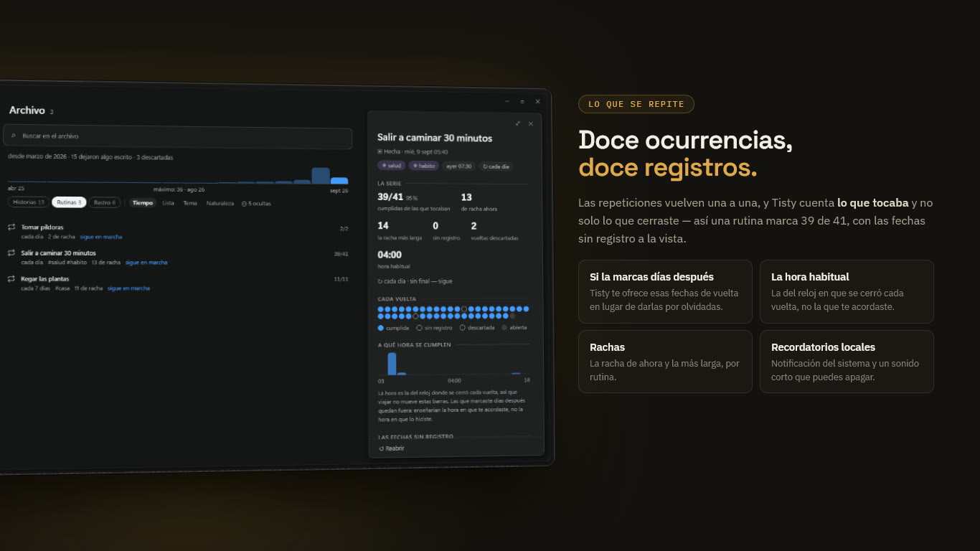Click the 04:00 hora habitual value

[x=390, y=255]
